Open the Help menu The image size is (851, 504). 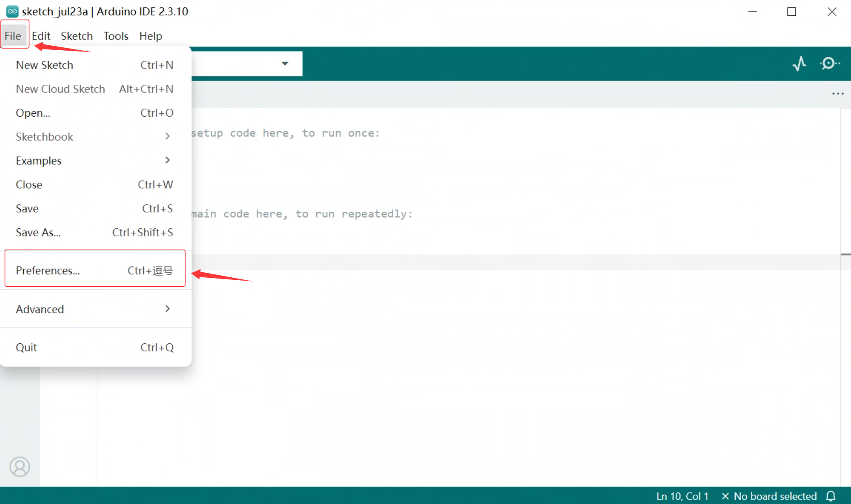151,36
